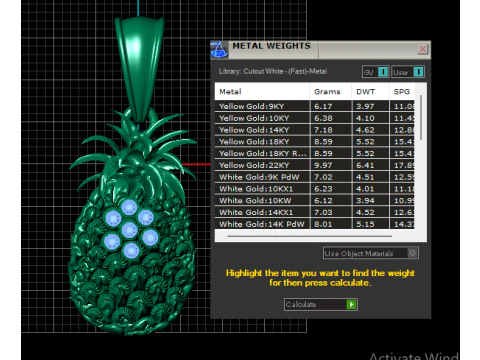Click the 7.02 grams cell

pyautogui.click(x=330, y=177)
